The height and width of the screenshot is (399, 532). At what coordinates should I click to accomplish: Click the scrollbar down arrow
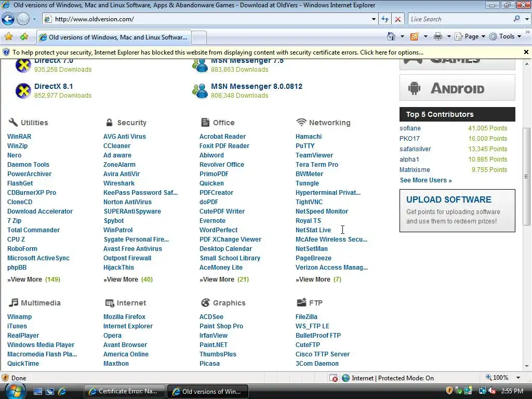click(x=527, y=366)
